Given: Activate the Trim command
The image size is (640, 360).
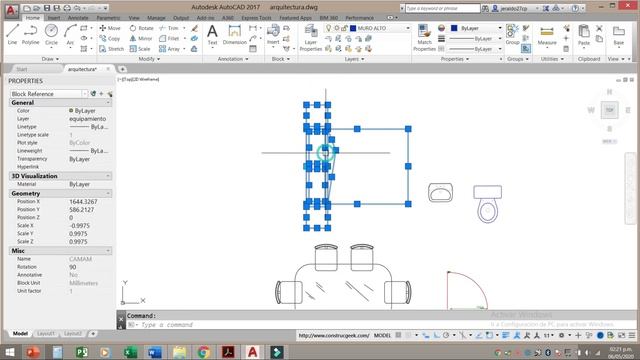Looking at the screenshot, I should tap(169, 28).
